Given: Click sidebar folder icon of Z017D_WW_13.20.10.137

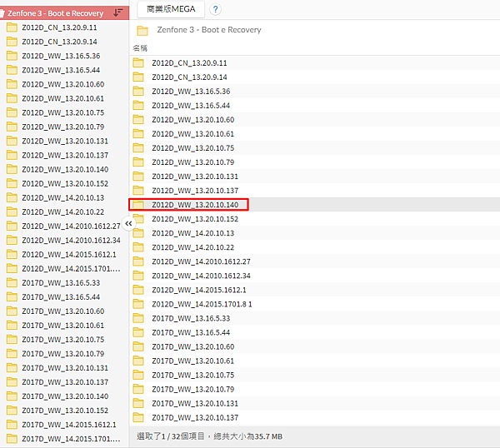Looking at the screenshot, I should pyautogui.click(x=12, y=381).
